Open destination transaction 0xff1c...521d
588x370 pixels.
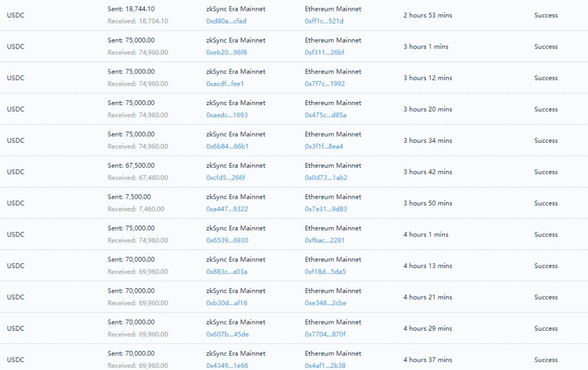[324, 21]
